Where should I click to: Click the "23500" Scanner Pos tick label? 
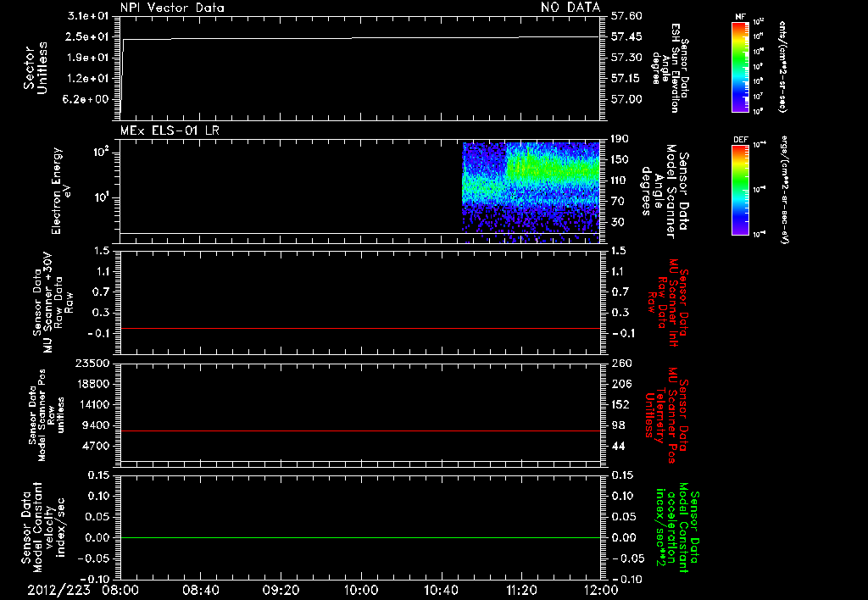click(92, 363)
